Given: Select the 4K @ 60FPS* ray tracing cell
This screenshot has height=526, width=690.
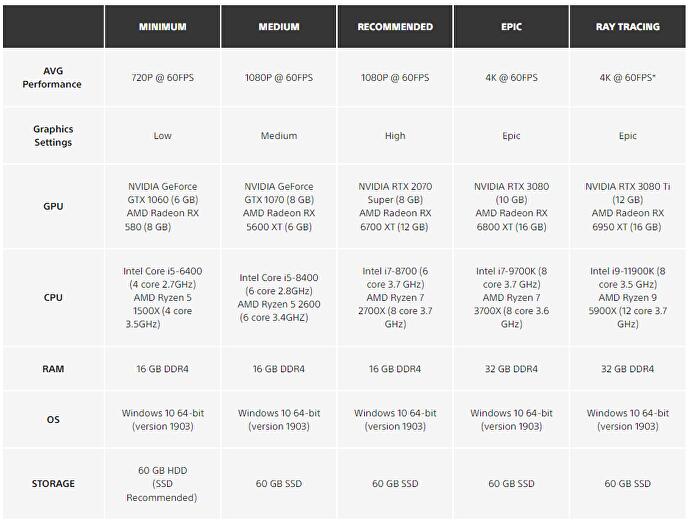Looking at the screenshot, I should coord(627,78).
